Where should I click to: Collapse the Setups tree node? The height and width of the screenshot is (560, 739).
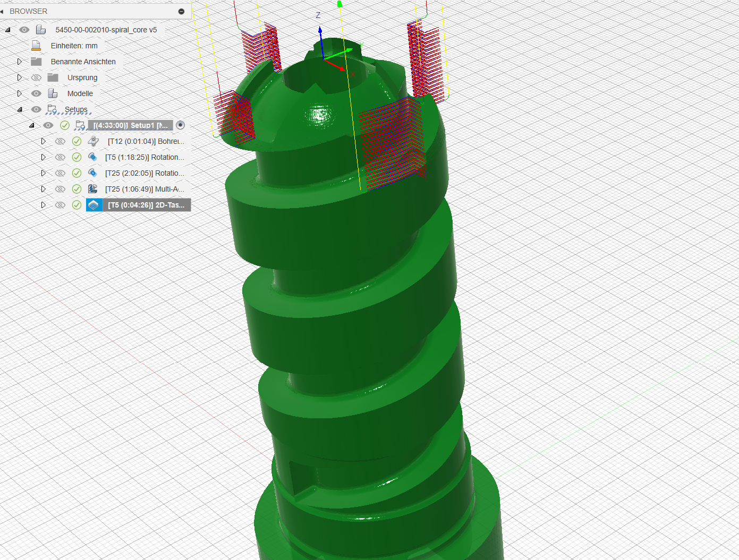click(20, 109)
